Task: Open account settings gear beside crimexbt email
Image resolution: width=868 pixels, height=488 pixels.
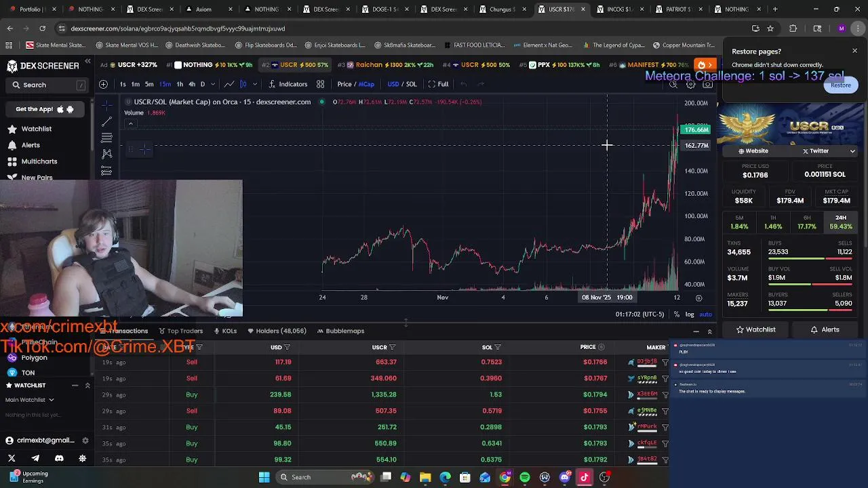Action: point(85,440)
